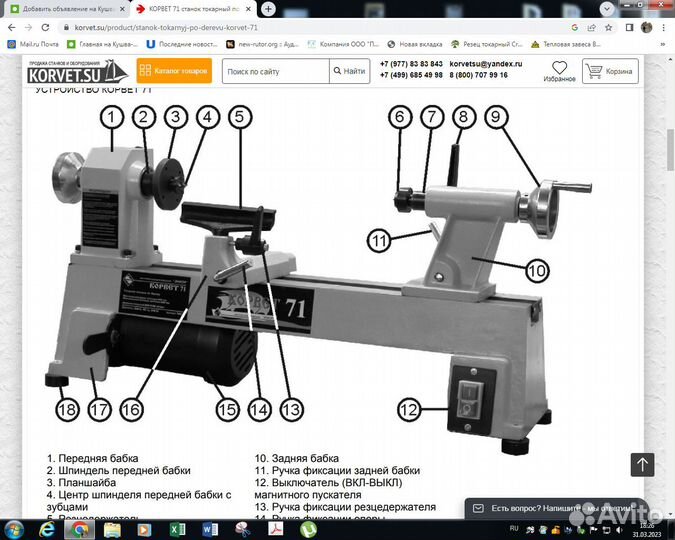Click the Найти search button
The height and width of the screenshot is (540, 675).
click(349, 71)
